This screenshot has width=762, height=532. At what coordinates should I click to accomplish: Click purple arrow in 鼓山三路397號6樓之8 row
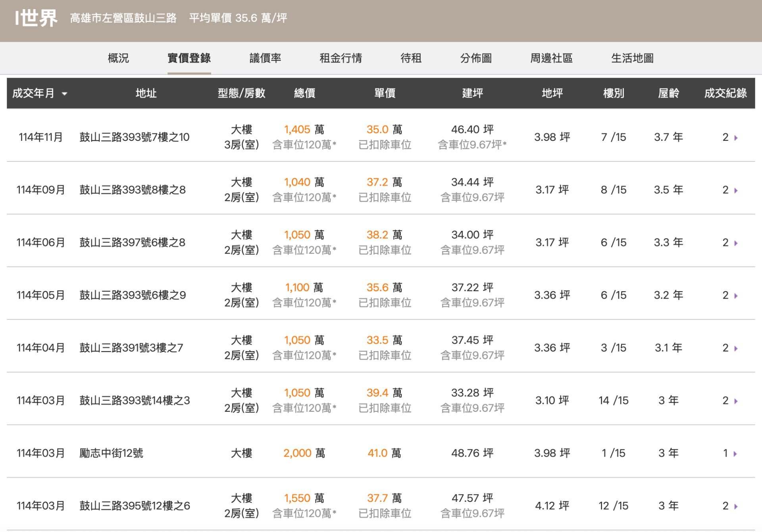coord(736,243)
